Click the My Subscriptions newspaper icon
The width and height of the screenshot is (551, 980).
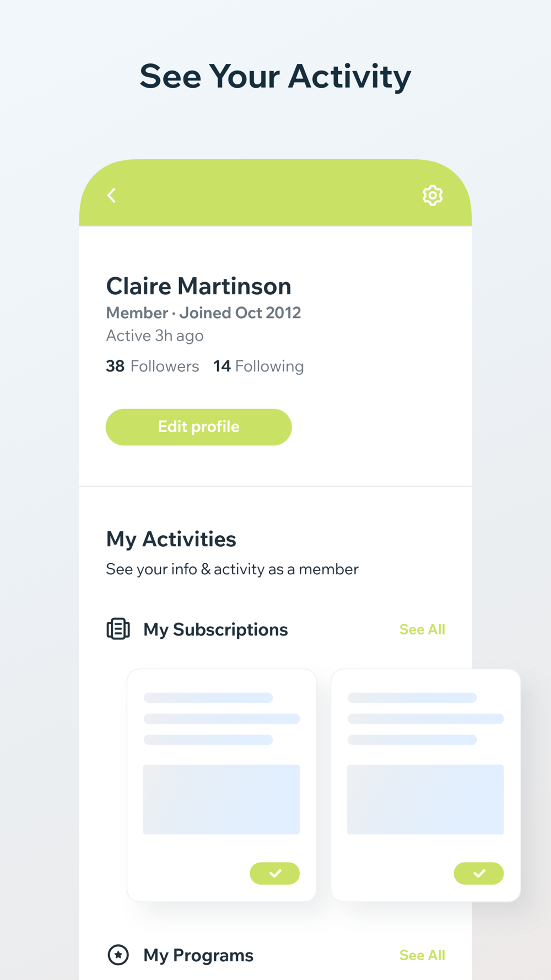coord(118,629)
